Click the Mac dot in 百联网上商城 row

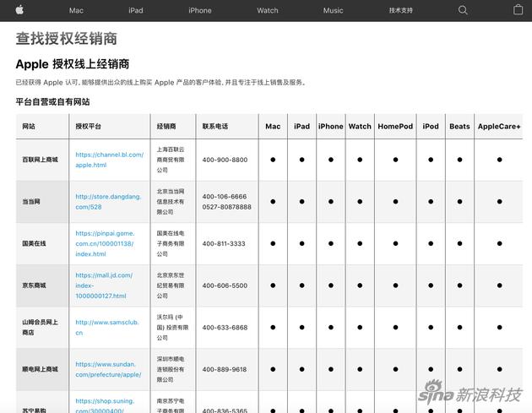[273, 160]
